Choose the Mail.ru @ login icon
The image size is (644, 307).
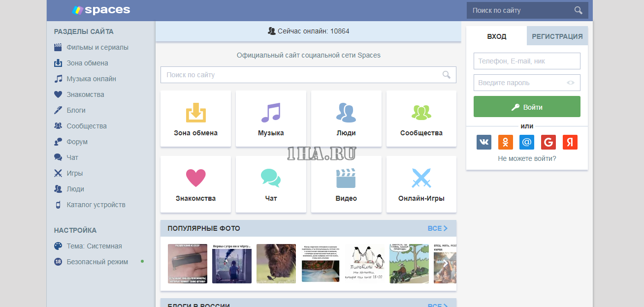(x=527, y=142)
